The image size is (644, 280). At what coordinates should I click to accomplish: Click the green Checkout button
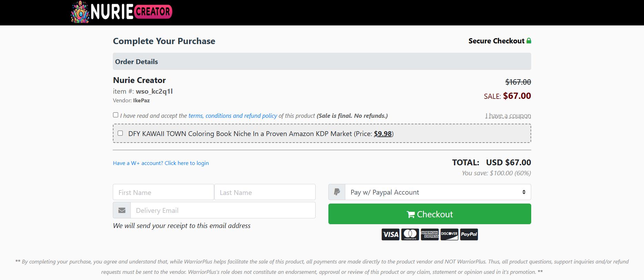coord(430,214)
